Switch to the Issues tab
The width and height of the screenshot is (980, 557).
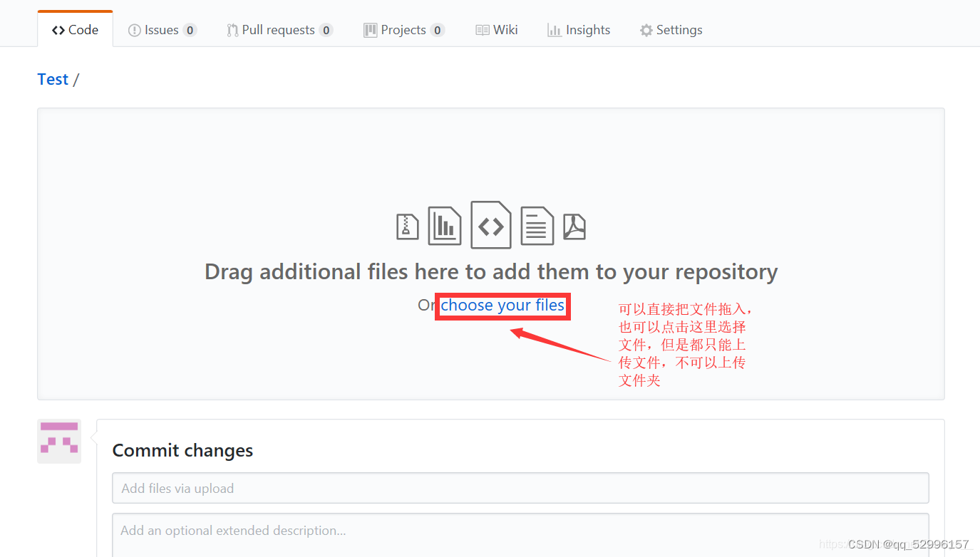pyautogui.click(x=162, y=30)
